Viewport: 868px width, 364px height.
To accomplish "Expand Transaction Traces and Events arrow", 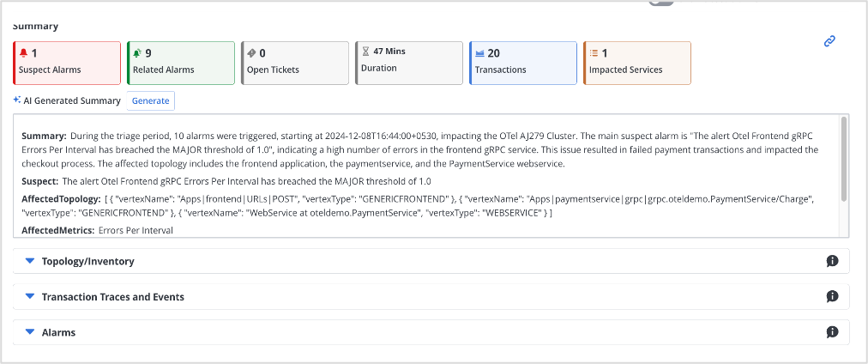I will [30, 297].
